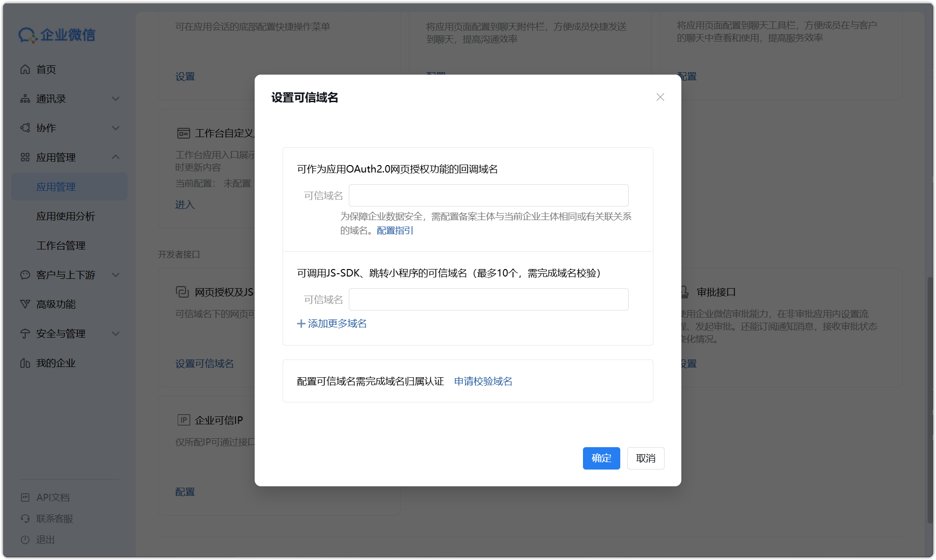936x560 pixels.
Task: Open the 配置指引 configuration guide link
Action: tap(395, 230)
